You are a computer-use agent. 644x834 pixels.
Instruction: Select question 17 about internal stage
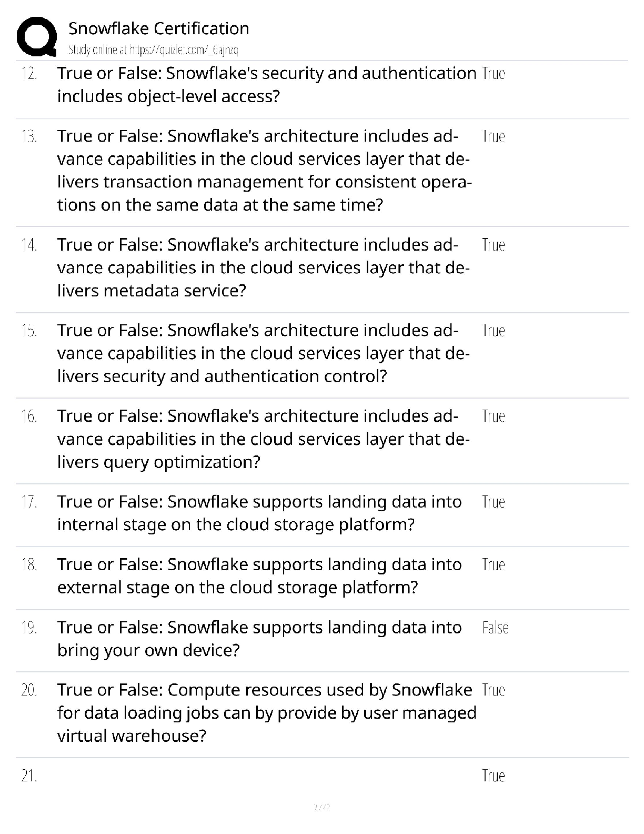[259, 513]
